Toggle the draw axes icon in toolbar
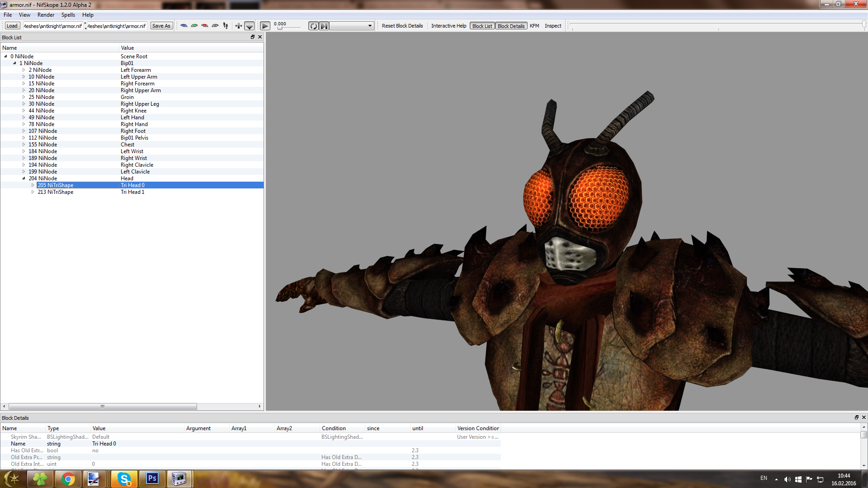 [x=239, y=26]
